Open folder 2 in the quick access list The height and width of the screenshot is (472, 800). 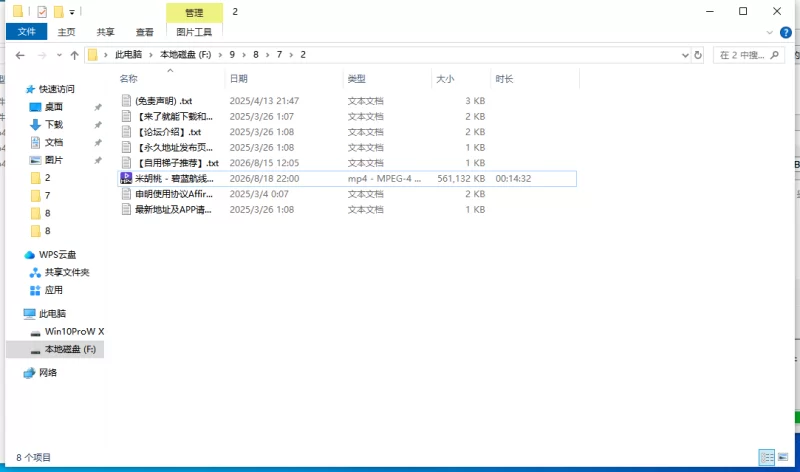[x=47, y=178]
